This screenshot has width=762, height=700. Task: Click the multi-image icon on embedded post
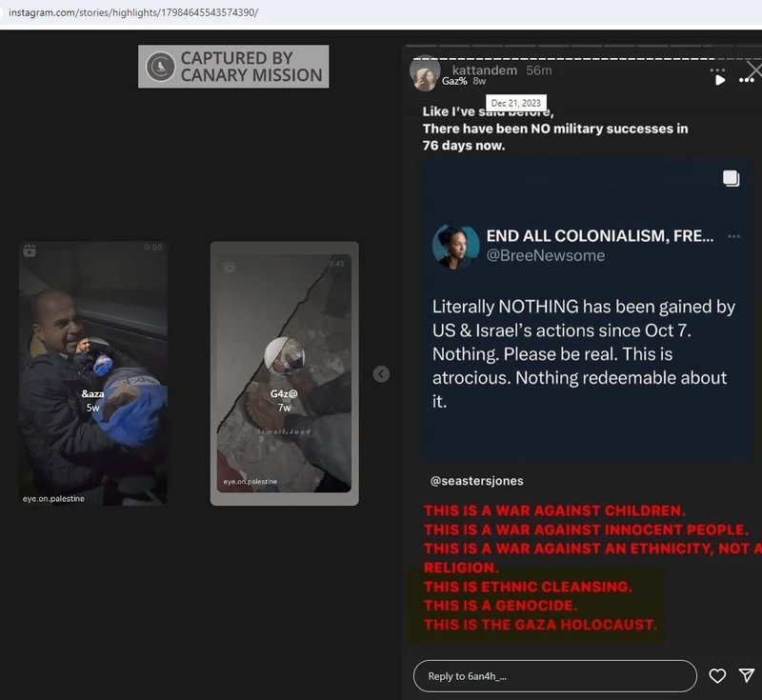pos(731,178)
